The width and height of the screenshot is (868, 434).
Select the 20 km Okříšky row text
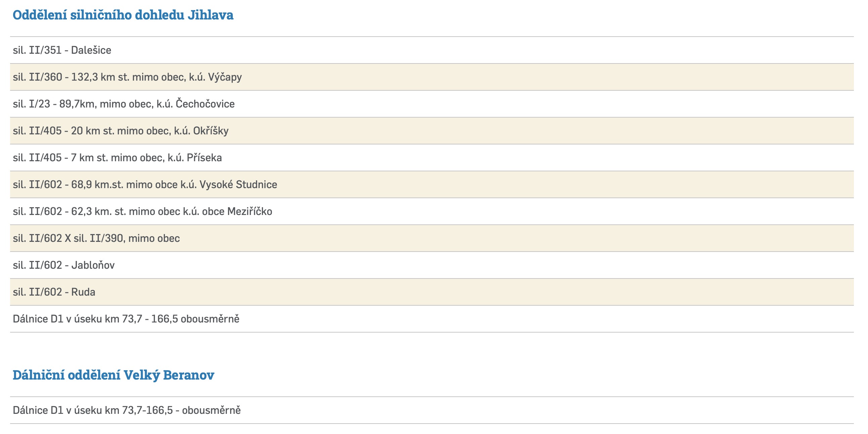pos(121,131)
